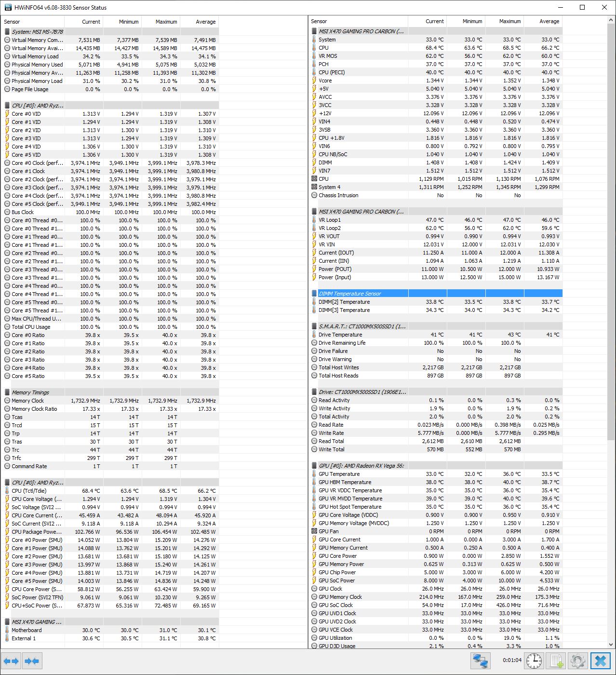Viewport: 616px width, 675px height.
Task: Click the System: MSI MS-7B78 group icon
Action: (7, 32)
